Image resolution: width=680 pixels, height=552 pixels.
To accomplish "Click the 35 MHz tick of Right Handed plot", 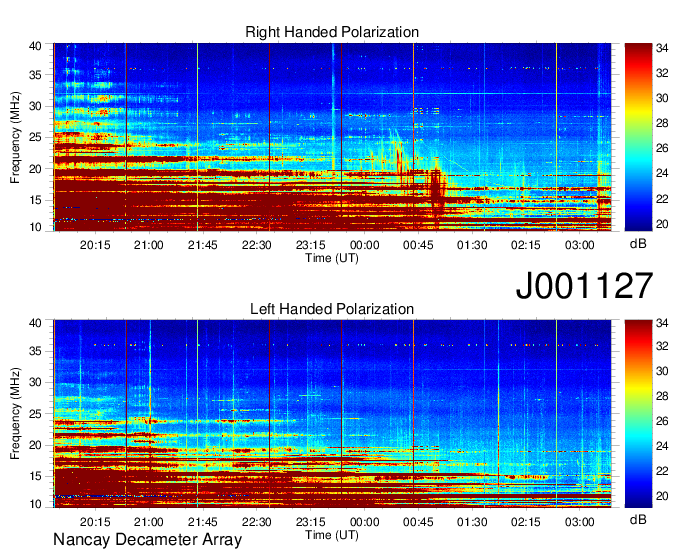I will point(35,75).
